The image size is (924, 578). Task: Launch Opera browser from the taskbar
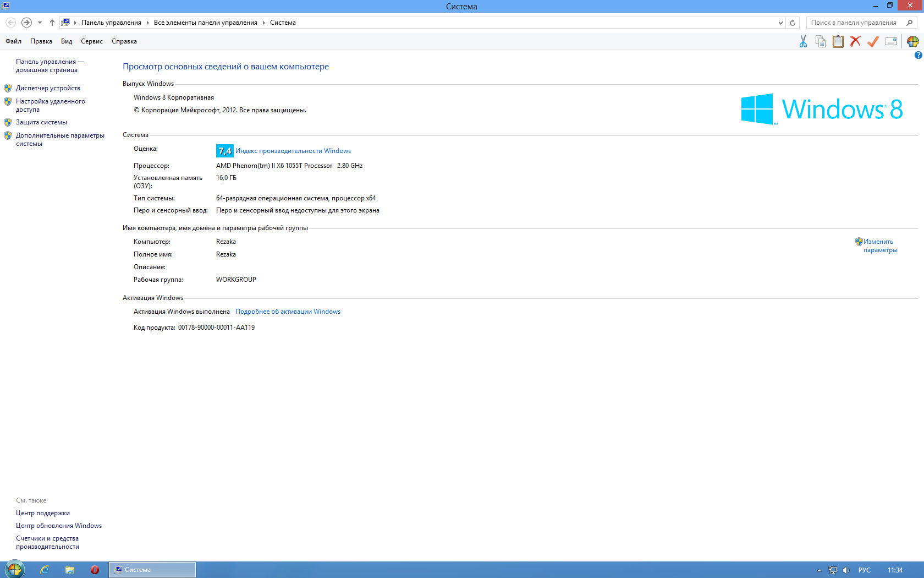pyautogui.click(x=95, y=570)
